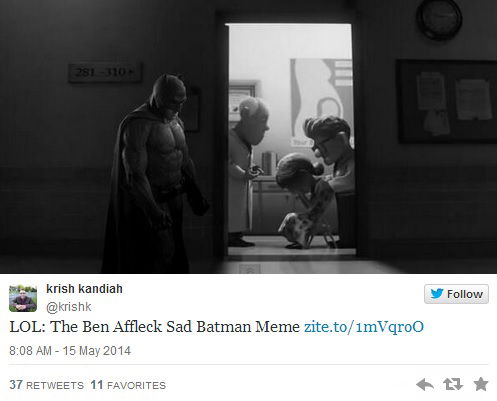Screen dimensions: 497x401
Task: Favorite the tweet with the star icon
Action: click(481, 384)
